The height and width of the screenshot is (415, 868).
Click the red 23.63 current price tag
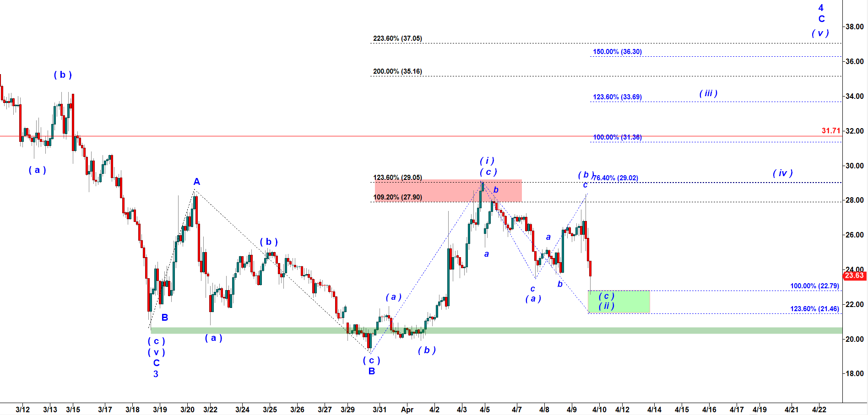[854, 275]
